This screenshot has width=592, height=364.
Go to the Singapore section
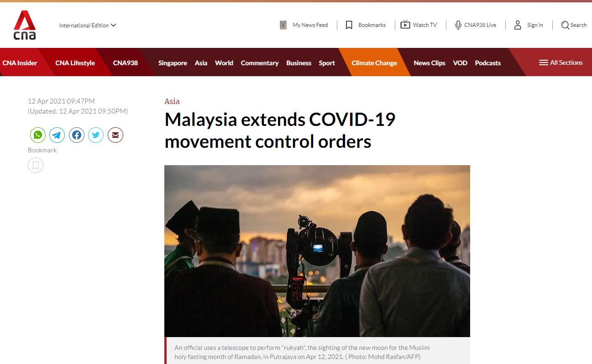173,63
